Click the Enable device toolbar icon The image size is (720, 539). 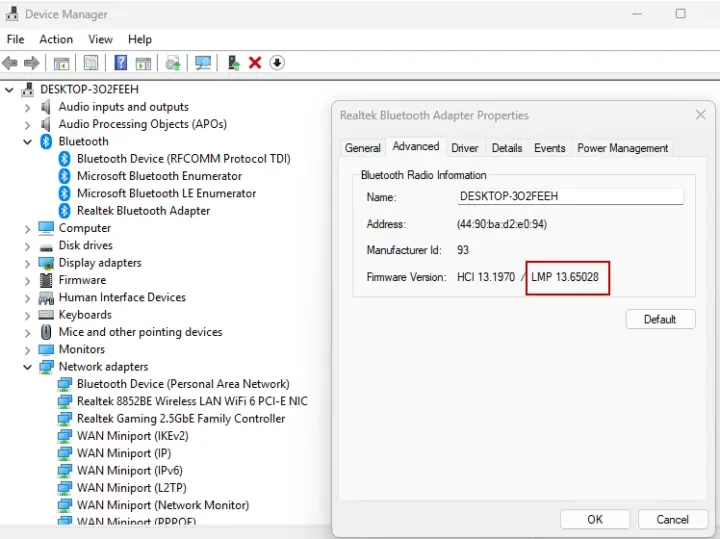234,62
